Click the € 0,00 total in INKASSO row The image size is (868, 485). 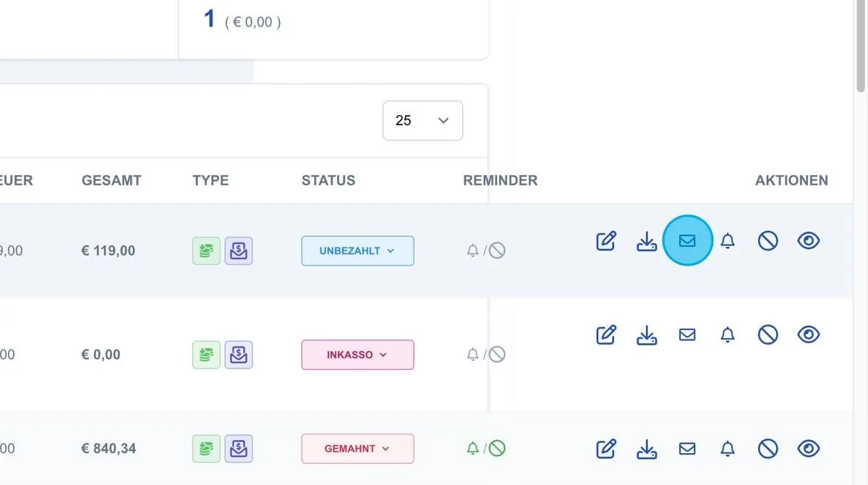click(101, 355)
